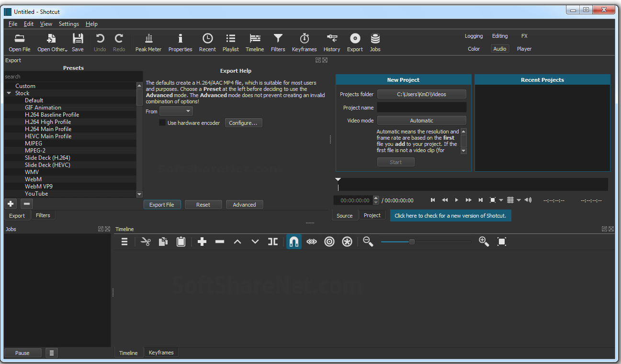
Task: Click the Reset export button
Action: [x=203, y=205]
